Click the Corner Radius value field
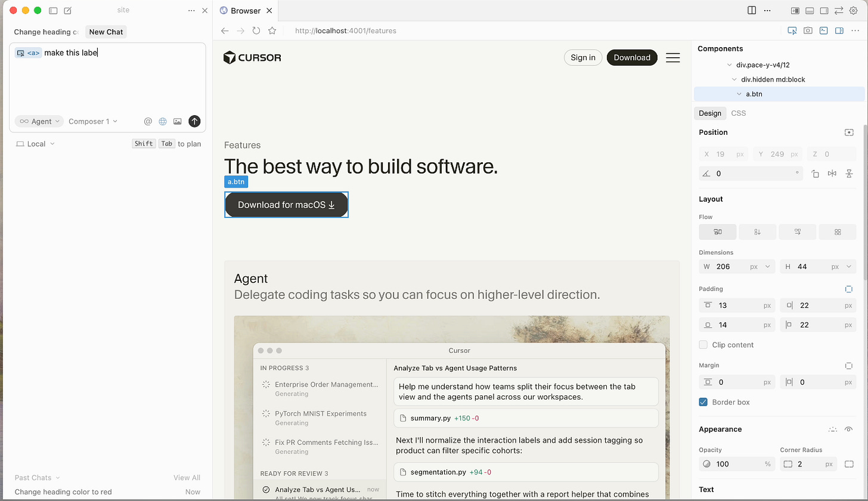This screenshot has width=868, height=501. [x=808, y=464]
